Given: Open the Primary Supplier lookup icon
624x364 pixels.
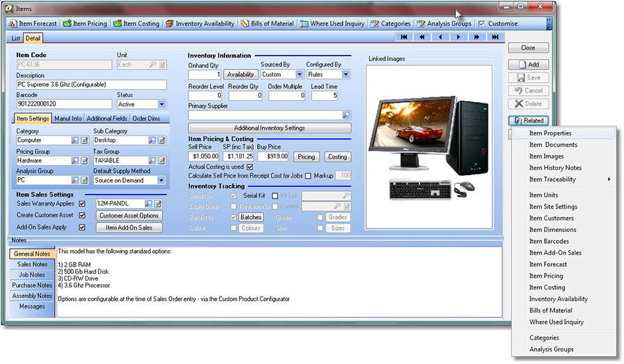Looking at the screenshot, I should tap(345, 115).
